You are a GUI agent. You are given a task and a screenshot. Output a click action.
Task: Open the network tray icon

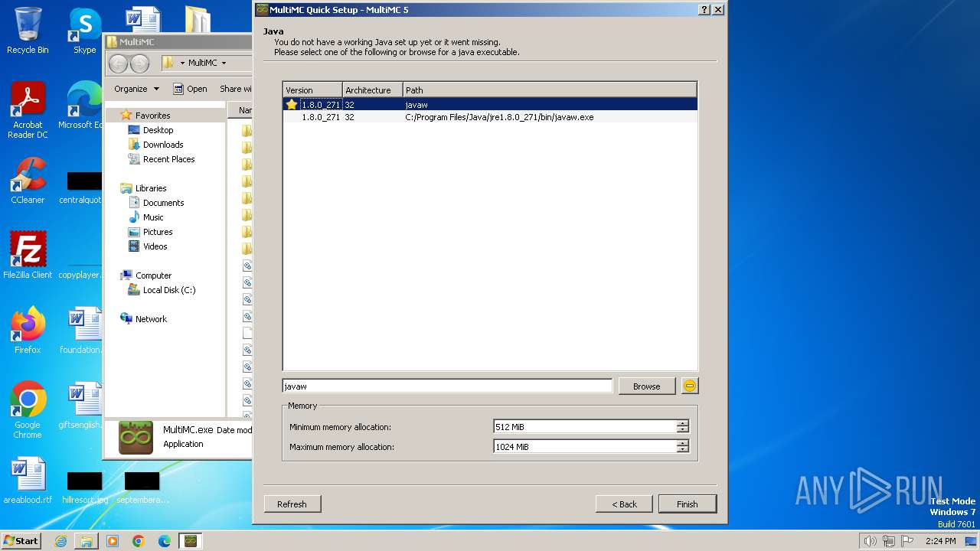889,541
